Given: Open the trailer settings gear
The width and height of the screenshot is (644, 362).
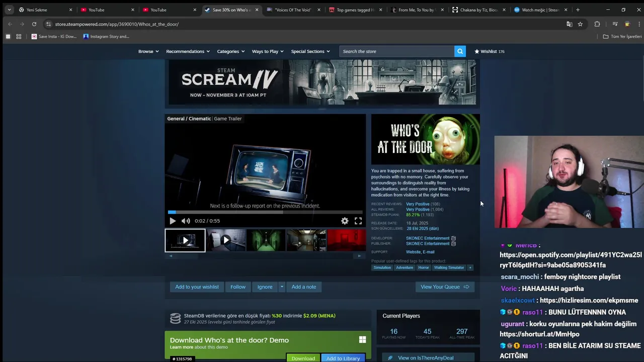Looking at the screenshot, I should click(x=345, y=221).
